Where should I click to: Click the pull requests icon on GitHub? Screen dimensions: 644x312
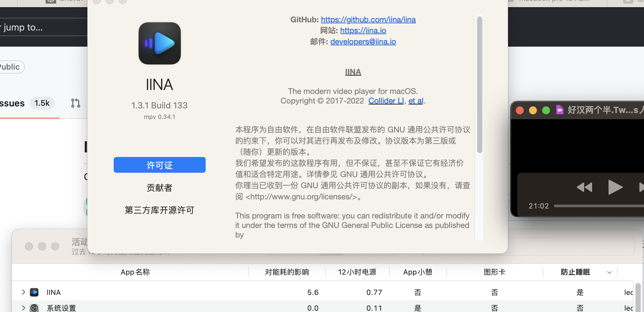pyautogui.click(x=76, y=103)
